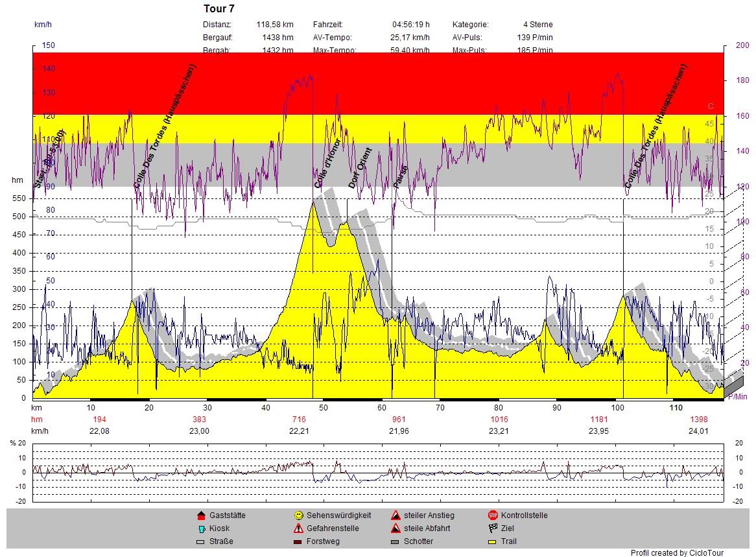This screenshot has height=557, width=756.
Task: Click the Tour 7 chart title
Action: pos(219,9)
